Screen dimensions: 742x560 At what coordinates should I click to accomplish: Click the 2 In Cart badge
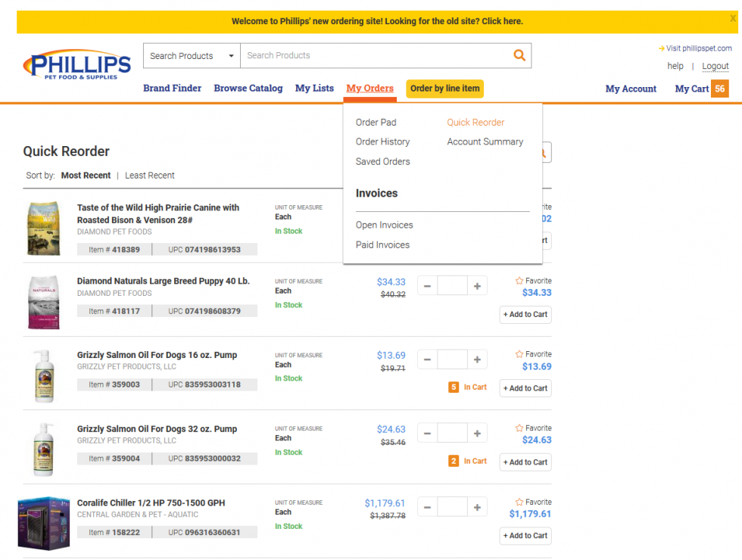click(x=467, y=461)
